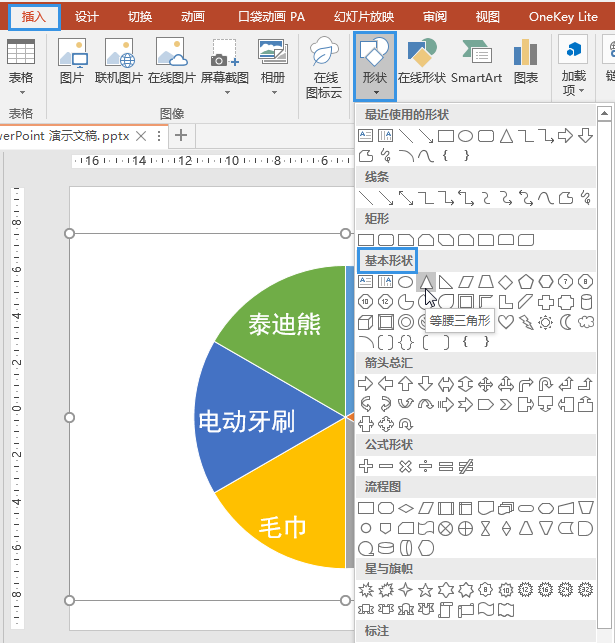Select the division sign formula shape
The height and width of the screenshot is (643, 615).
click(x=425, y=466)
